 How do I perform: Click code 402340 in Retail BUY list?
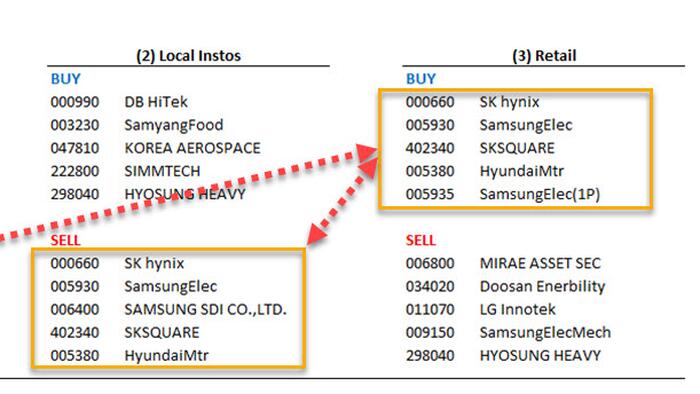click(430, 149)
